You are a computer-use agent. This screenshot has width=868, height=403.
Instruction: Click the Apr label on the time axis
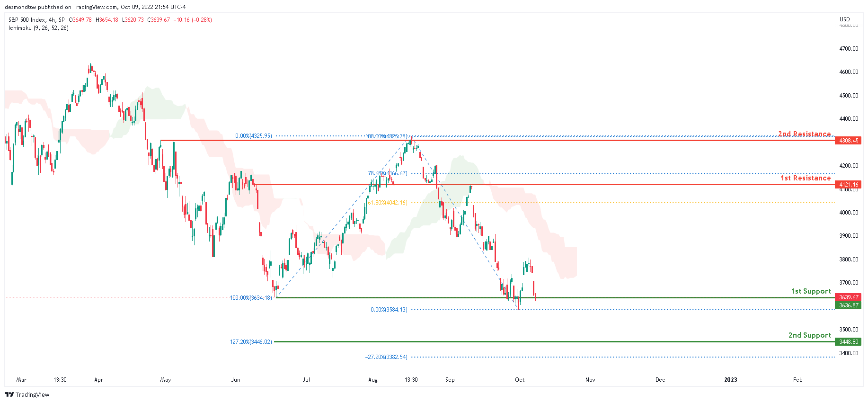coord(98,380)
